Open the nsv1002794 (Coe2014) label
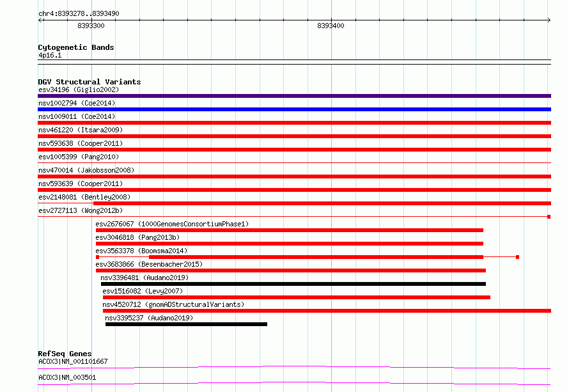The height and width of the screenshot is (392, 569). (77, 103)
